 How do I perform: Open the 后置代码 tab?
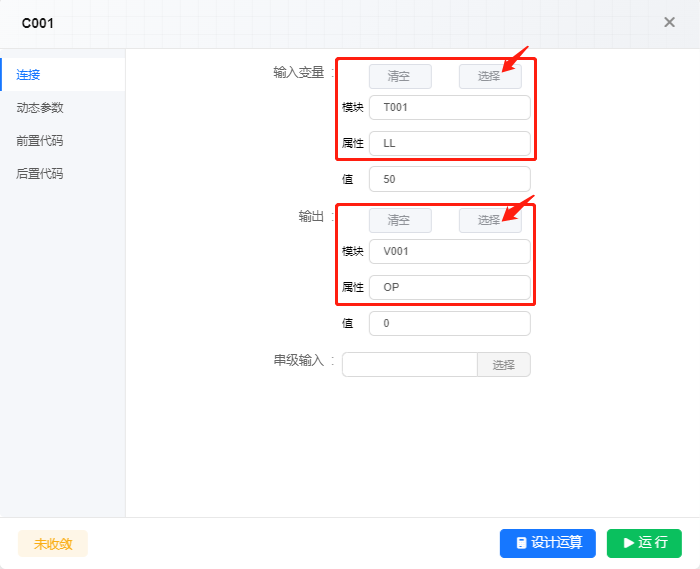coord(62,174)
